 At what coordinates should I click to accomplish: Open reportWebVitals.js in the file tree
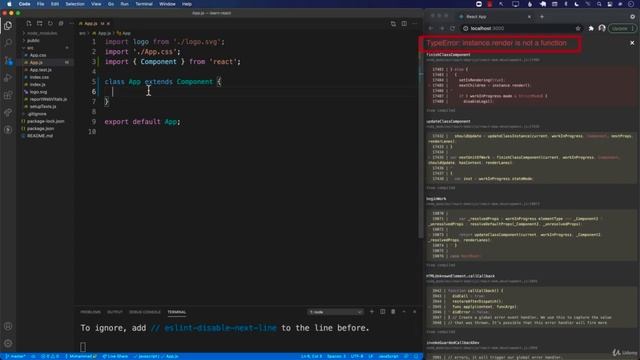coord(48,99)
